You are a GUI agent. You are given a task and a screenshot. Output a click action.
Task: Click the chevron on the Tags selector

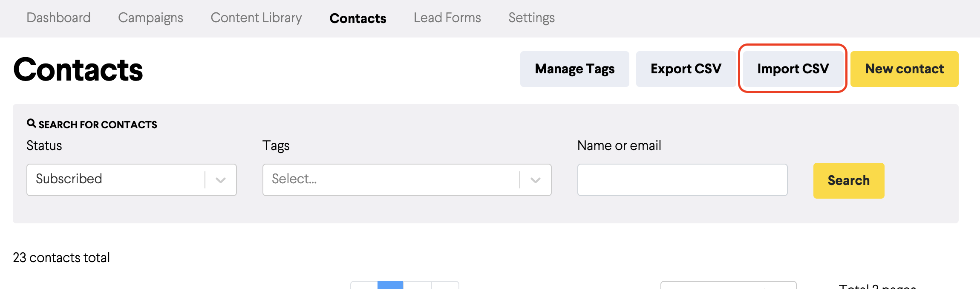(x=535, y=180)
